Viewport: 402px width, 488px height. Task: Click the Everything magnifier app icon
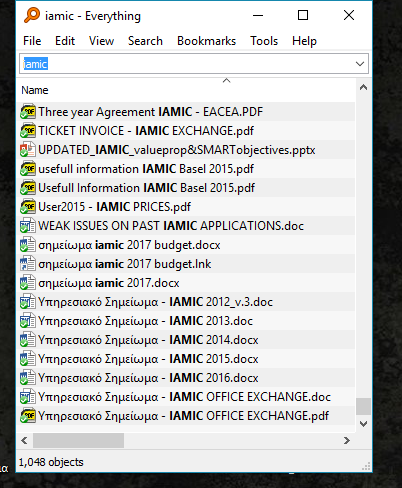pyautogui.click(x=32, y=15)
